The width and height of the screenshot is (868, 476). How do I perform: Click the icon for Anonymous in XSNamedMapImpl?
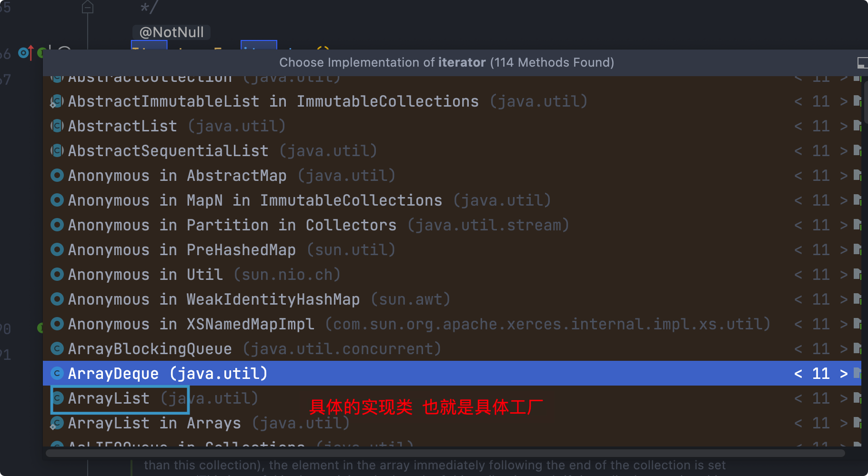pos(57,324)
